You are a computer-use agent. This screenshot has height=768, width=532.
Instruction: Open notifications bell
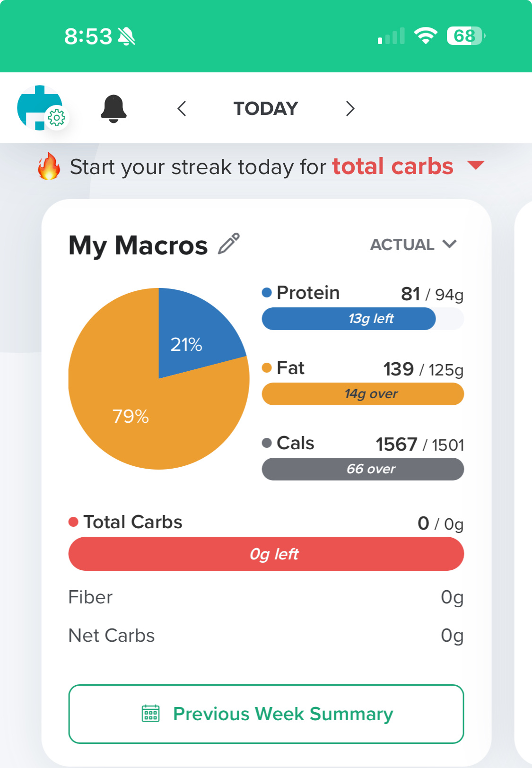[x=113, y=109]
